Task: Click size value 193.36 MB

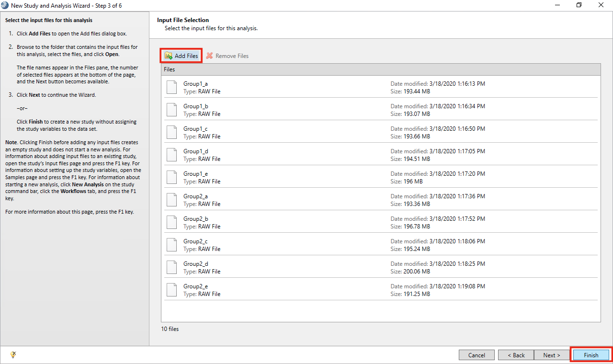Action: (x=417, y=204)
